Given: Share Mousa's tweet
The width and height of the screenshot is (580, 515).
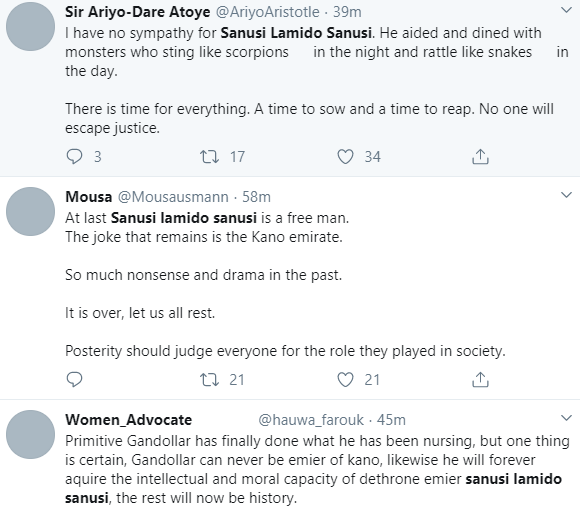Looking at the screenshot, I should coord(480,380).
